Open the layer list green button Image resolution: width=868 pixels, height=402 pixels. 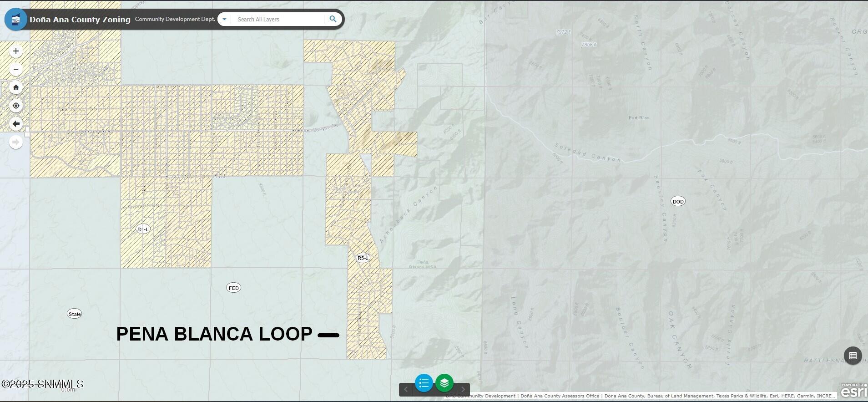click(x=444, y=383)
